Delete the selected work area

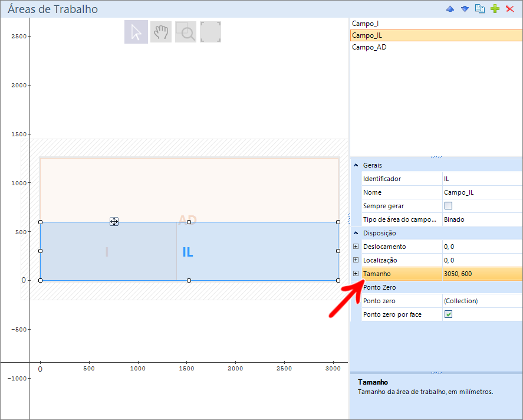(509, 9)
